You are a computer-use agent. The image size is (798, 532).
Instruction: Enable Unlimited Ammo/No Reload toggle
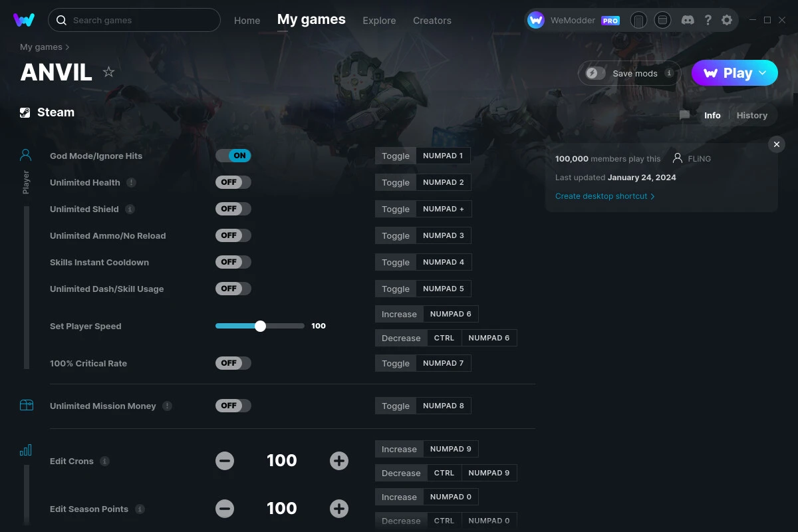coord(233,235)
